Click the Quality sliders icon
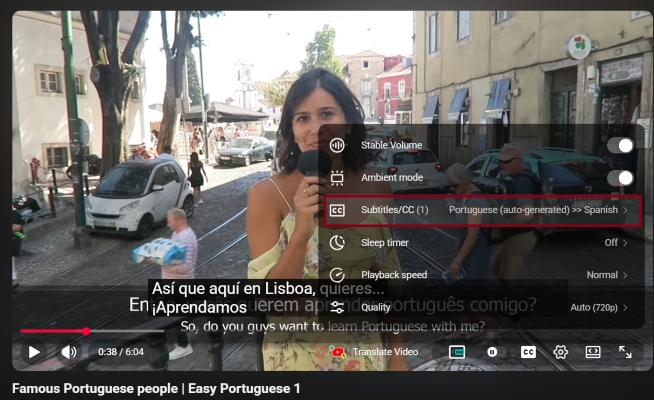Screen dimensions: 654x400 pyautogui.click(x=337, y=307)
